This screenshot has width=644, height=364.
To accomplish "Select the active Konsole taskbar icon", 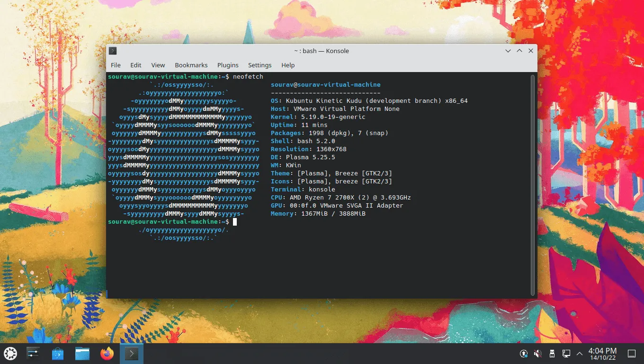I will tap(131, 353).
